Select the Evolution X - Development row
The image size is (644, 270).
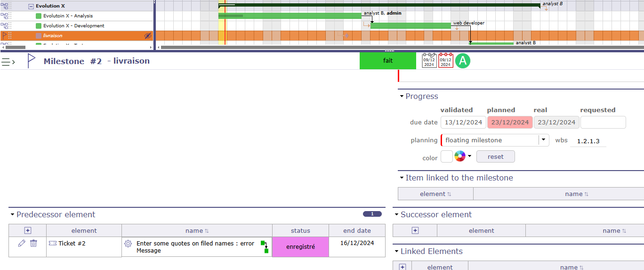coord(73,26)
